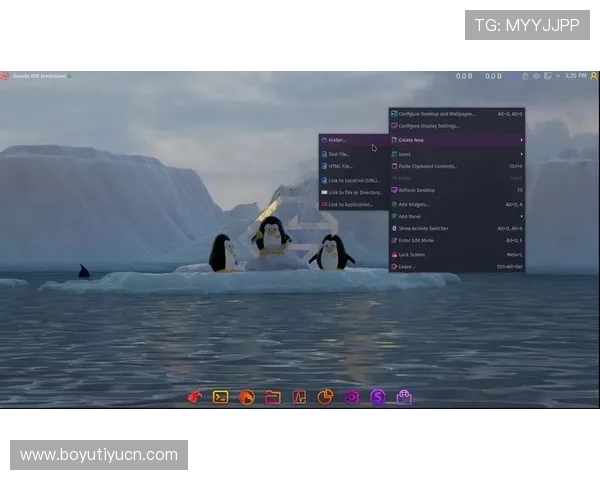
Task: Open the file manager folder dock icon
Action: pos(272,397)
